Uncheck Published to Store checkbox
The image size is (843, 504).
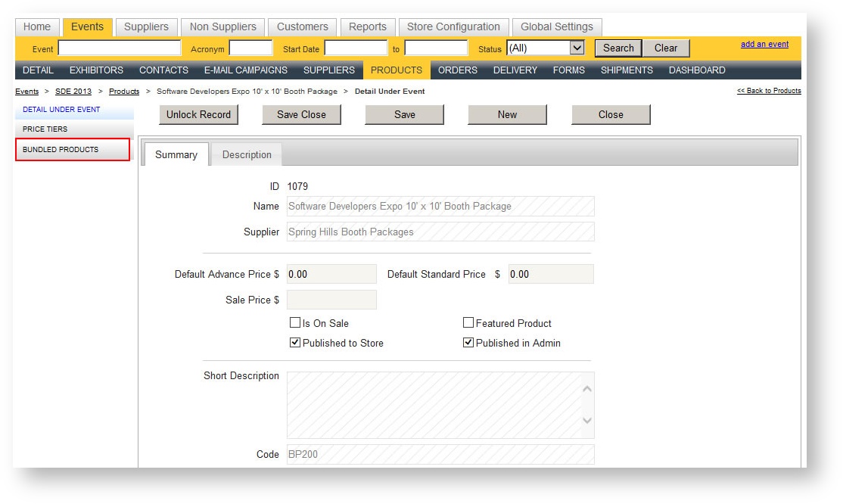pos(295,343)
